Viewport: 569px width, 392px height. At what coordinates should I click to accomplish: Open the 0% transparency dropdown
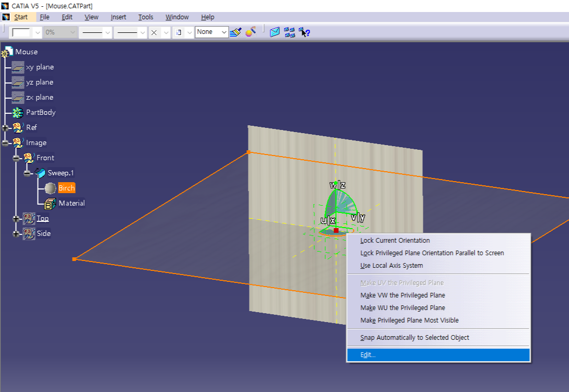click(72, 32)
